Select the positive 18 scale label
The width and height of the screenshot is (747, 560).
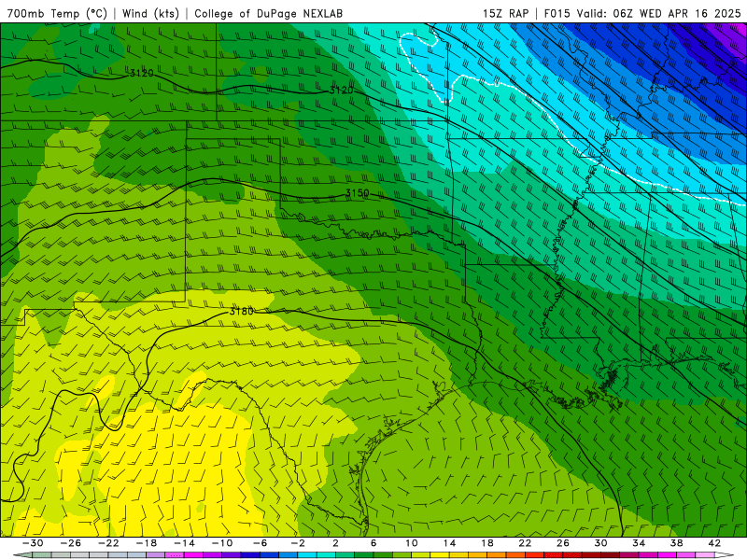pyautogui.click(x=487, y=543)
